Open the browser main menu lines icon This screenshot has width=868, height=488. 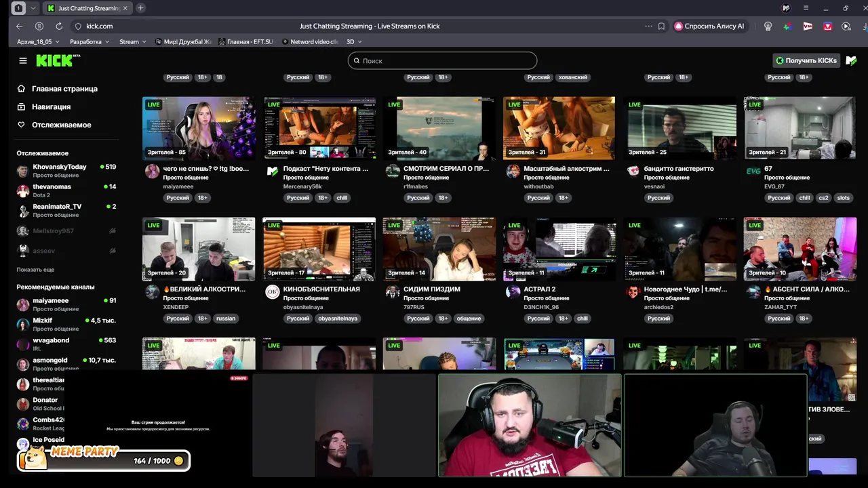(806, 8)
